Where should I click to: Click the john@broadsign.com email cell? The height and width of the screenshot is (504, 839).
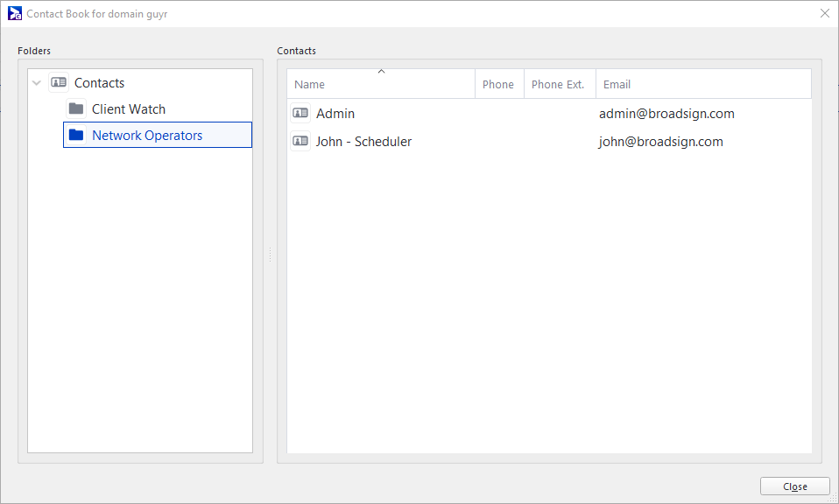661,141
